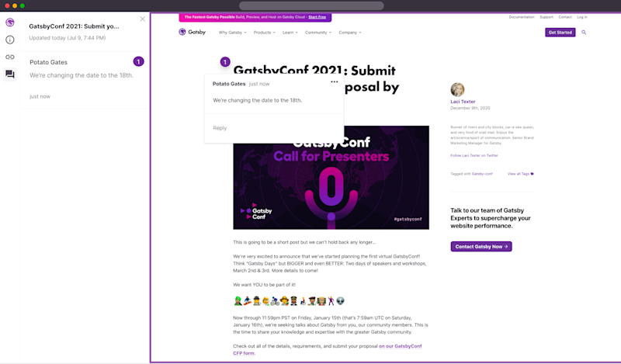
Task: Open the link icon in sidebar
Action: tap(10, 57)
